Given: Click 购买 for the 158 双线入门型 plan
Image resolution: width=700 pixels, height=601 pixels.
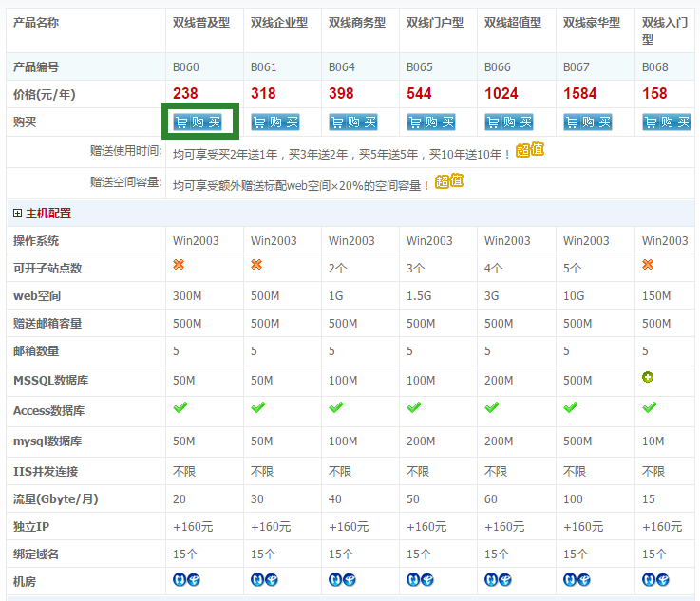Looking at the screenshot, I should [666, 122].
